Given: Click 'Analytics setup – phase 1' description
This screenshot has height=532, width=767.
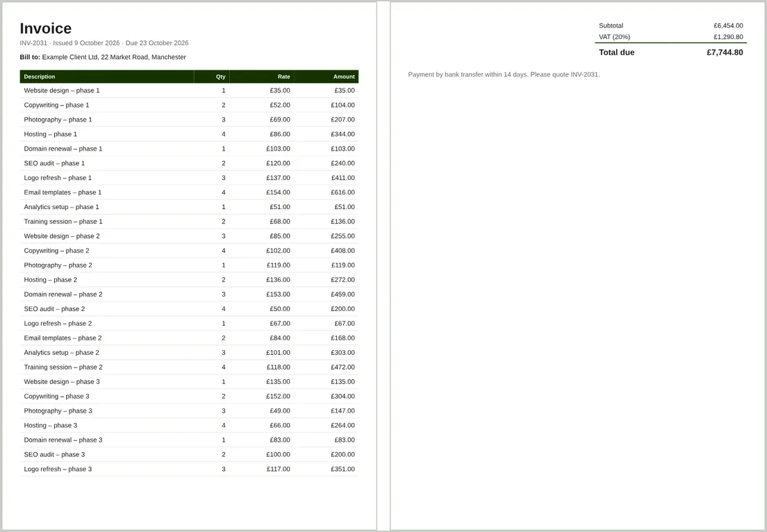Looking at the screenshot, I should coord(62,207).
